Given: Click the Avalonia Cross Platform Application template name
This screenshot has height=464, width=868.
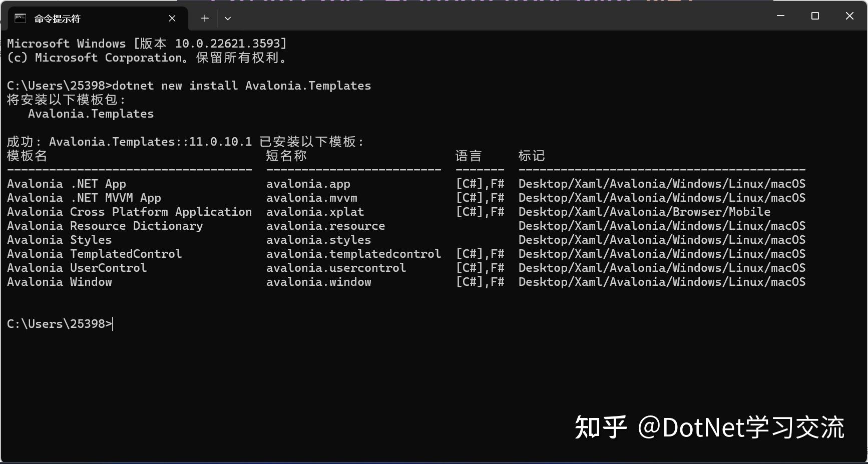Looking at the screenshot, I should (x=129, y=212).
